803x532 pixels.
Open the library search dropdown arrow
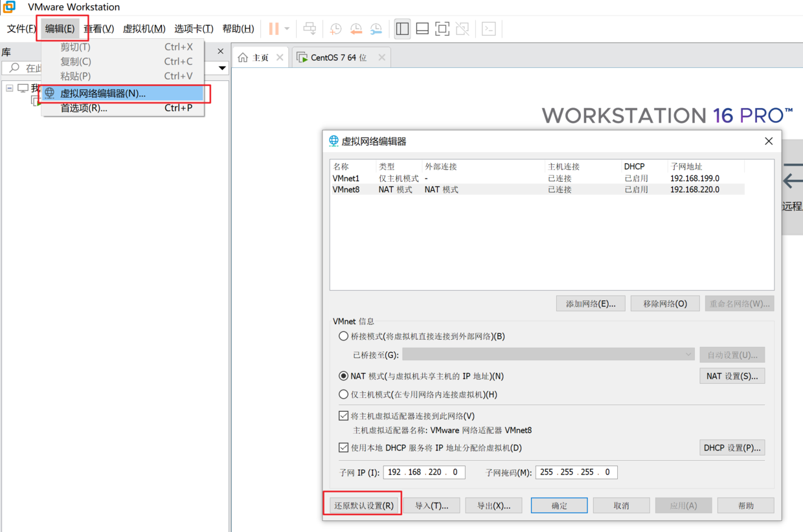click(x=222, y=68)
